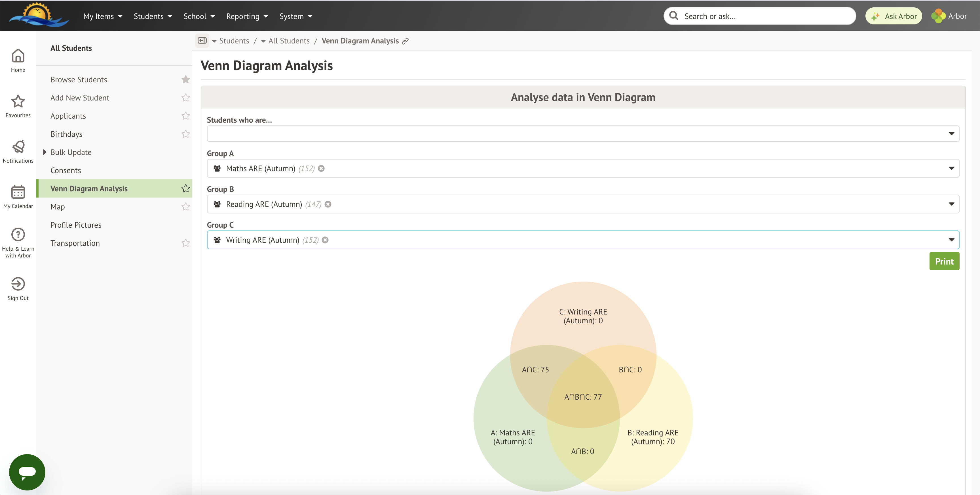Open the Reporting top menu

pyautogui.click(x=247, y=16)
